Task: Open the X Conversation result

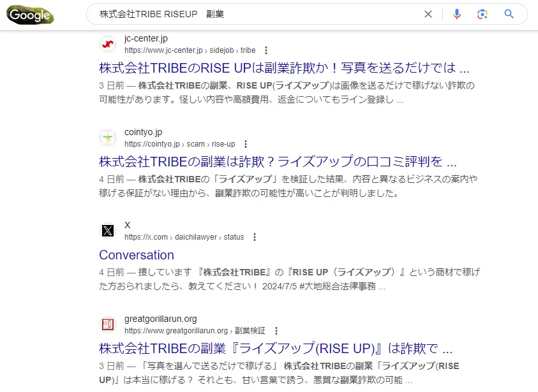Action: pos(137,255)
